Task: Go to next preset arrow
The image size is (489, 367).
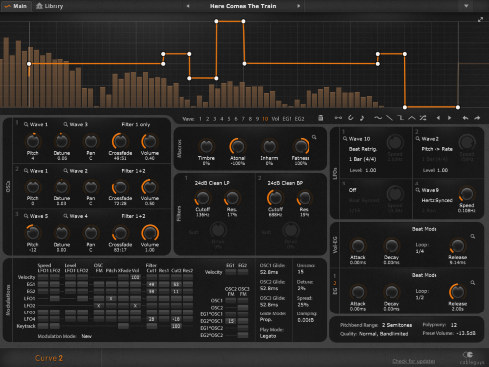Action: pos(298,6)
